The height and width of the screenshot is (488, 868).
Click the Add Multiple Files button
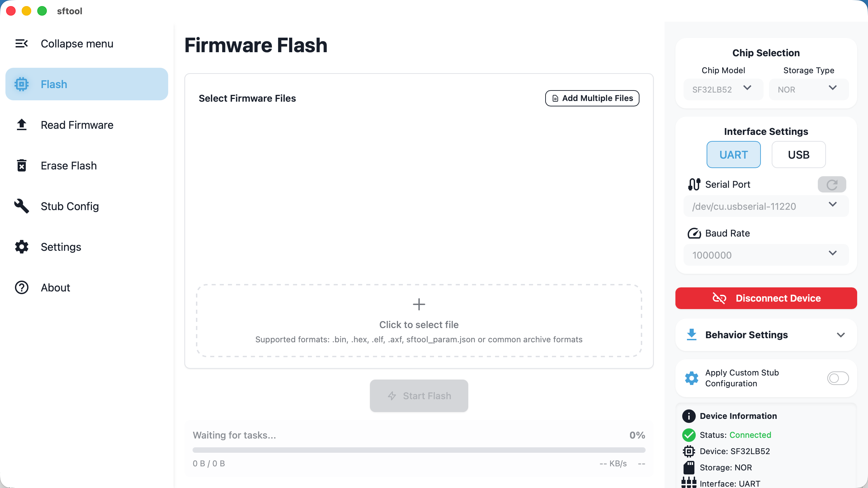click(592, 98)
